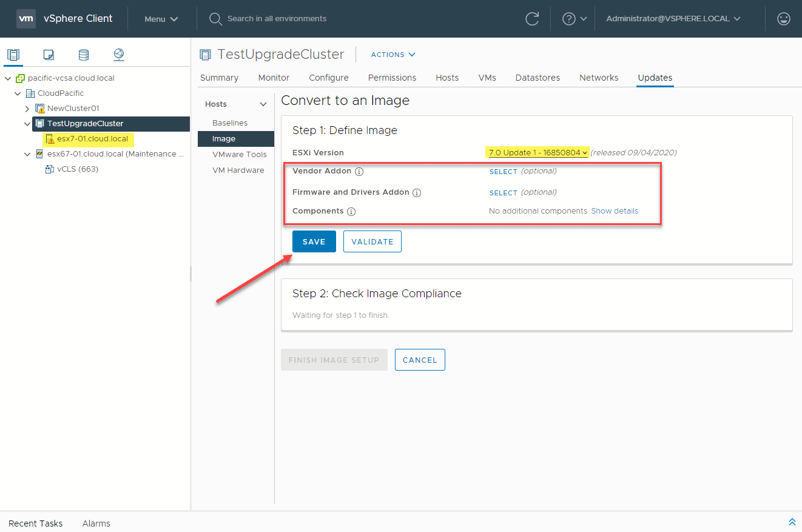Open the Administrator@VSPHERE.LOCAL user menu
The image size is (802, 532).
673,19
